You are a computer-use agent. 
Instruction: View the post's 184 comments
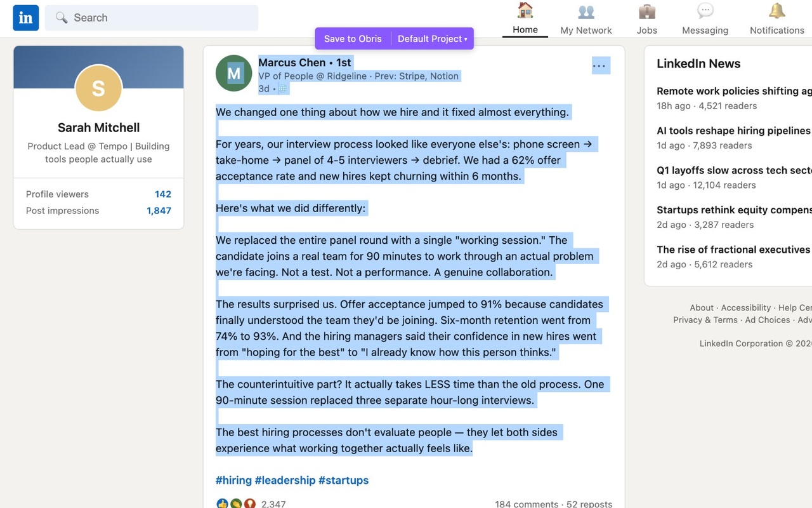coord(527,504)
